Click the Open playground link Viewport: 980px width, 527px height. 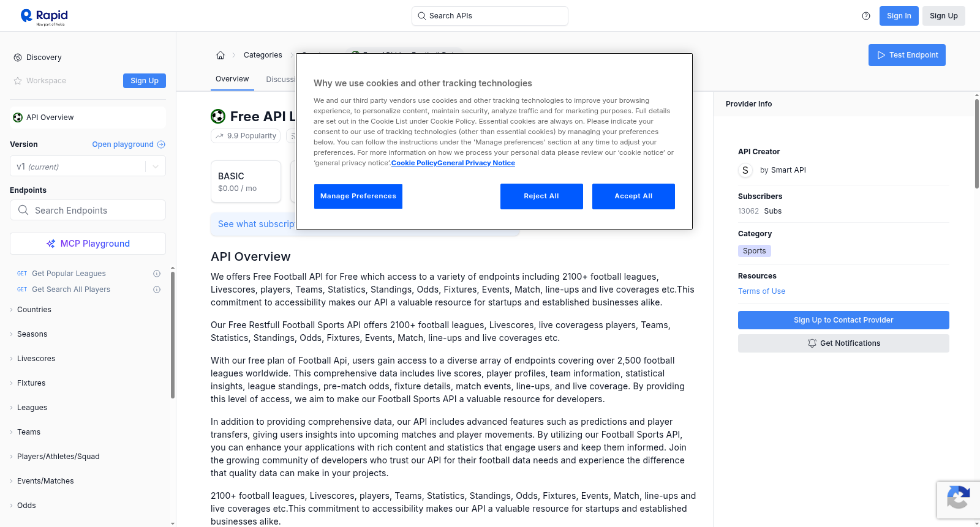click(129, 144)
